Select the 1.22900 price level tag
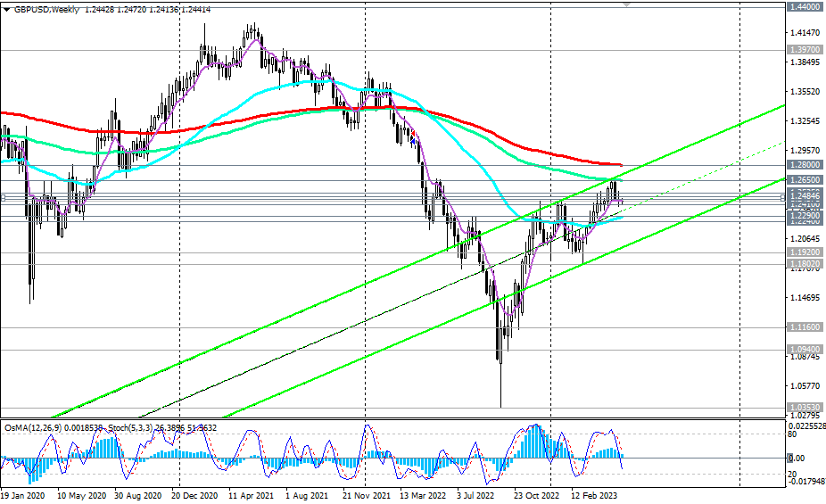The image size is (826, 504). 805,215
